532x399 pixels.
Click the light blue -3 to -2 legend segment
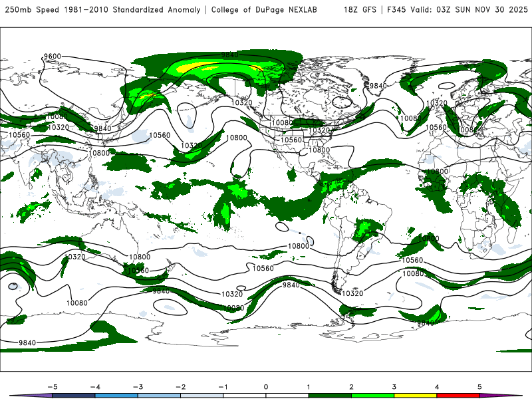tap(159, 396)
